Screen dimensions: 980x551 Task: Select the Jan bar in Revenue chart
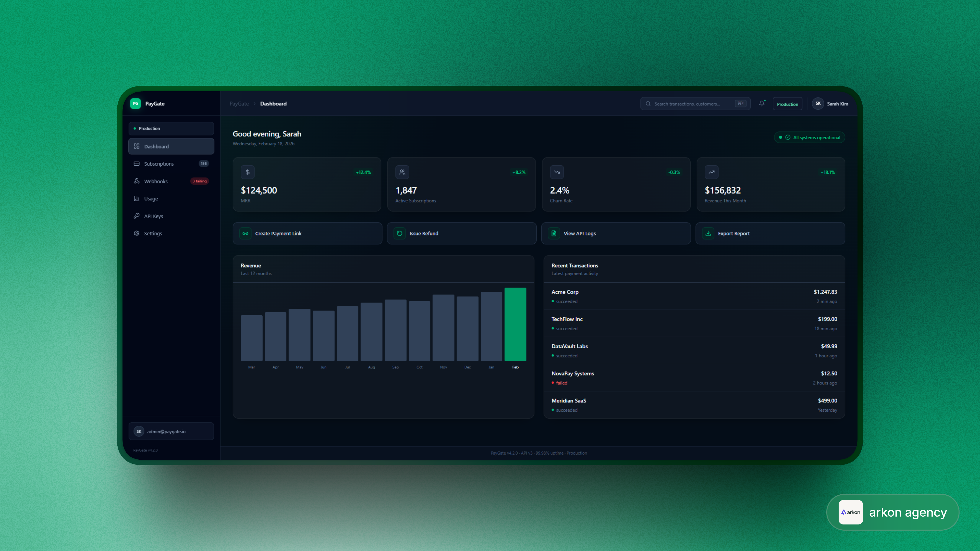tap(491, 327)
